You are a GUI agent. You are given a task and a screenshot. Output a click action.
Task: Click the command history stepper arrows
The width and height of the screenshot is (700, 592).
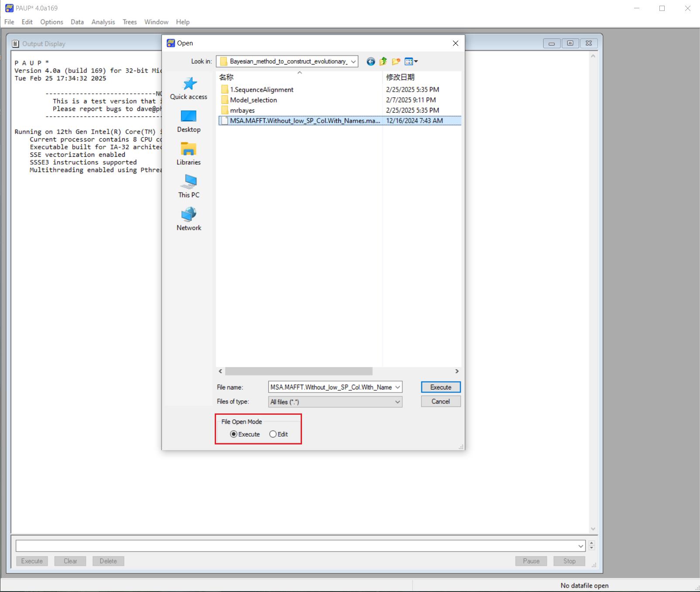(592, 545)
